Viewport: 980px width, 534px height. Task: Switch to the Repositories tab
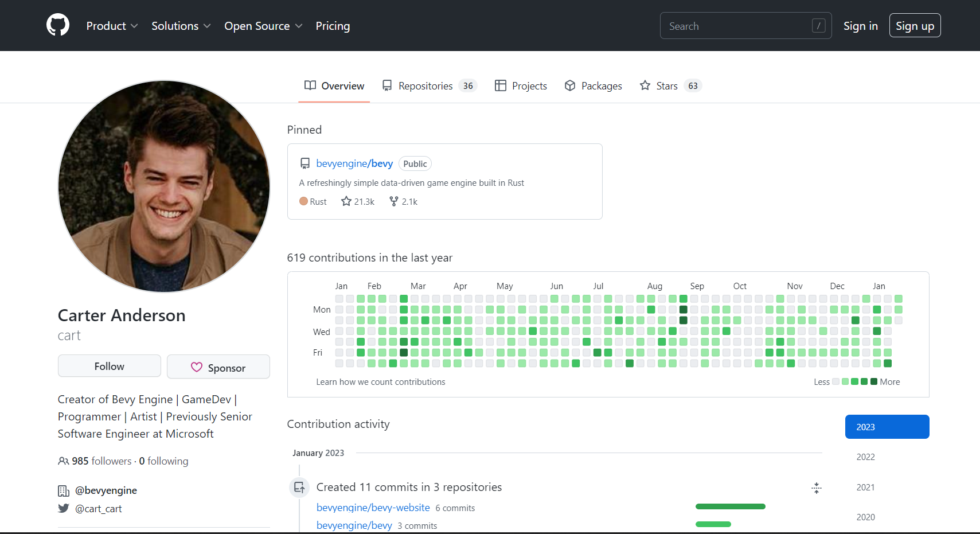tap(425, 85)
